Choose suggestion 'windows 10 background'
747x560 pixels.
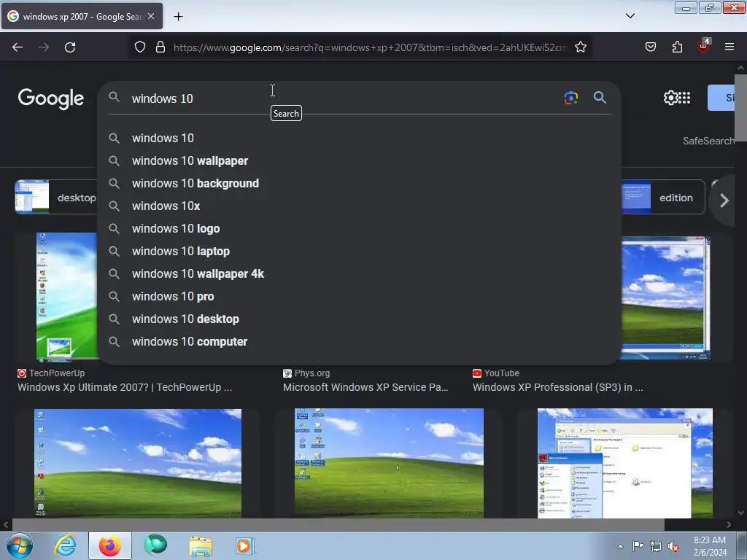(x=359, y=183)
